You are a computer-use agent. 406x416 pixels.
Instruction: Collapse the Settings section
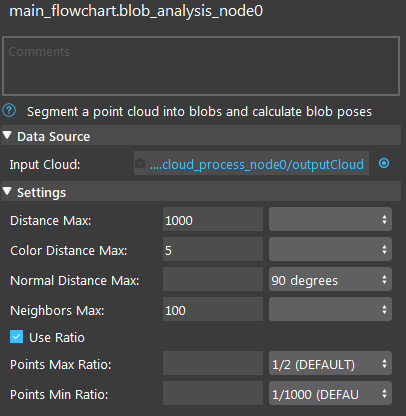(7, 192)
